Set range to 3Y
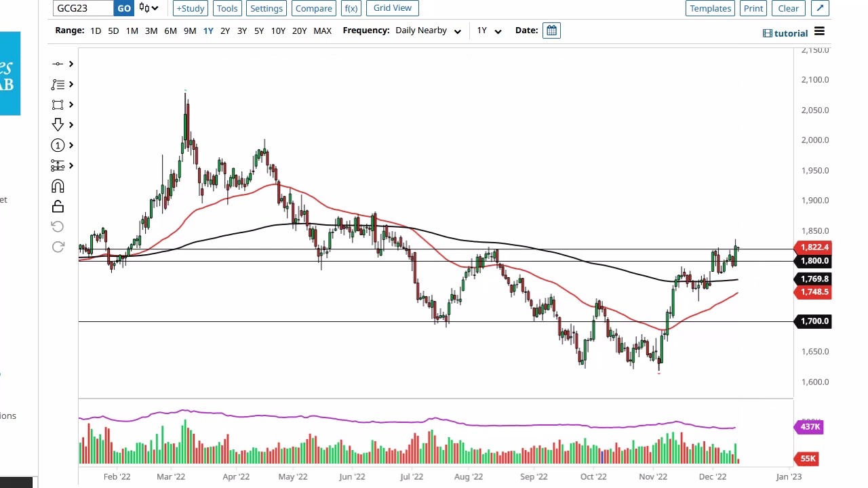The width and height of the screenshot is (868, 488). pyautogui.click(x=242, y=30)
